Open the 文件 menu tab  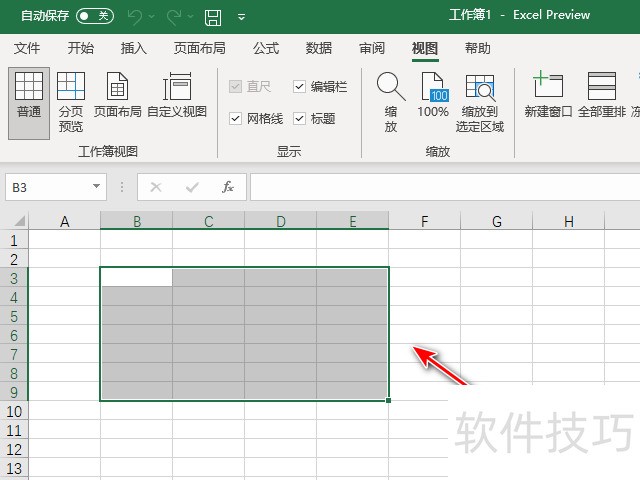tap(27, 49)
